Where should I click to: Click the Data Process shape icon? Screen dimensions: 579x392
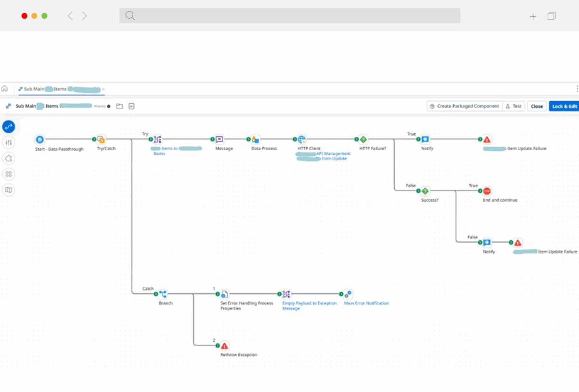255,140
